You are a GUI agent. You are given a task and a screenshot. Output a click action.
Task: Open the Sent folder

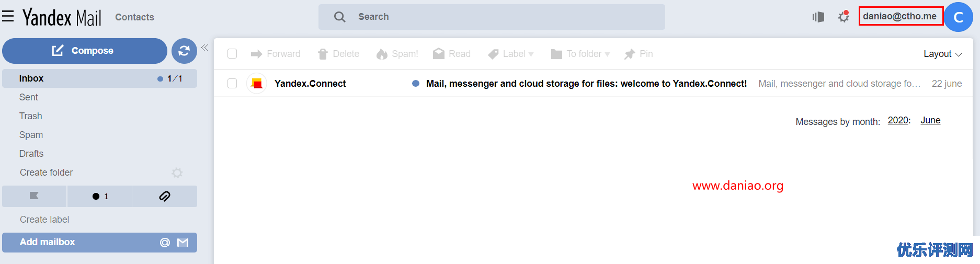(x=29, y=97)
